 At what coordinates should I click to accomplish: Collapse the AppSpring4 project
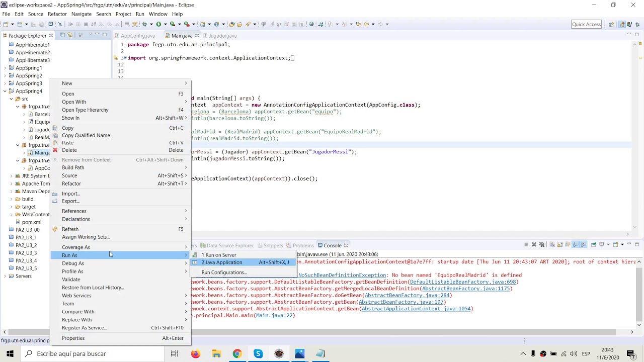point(5,91)
